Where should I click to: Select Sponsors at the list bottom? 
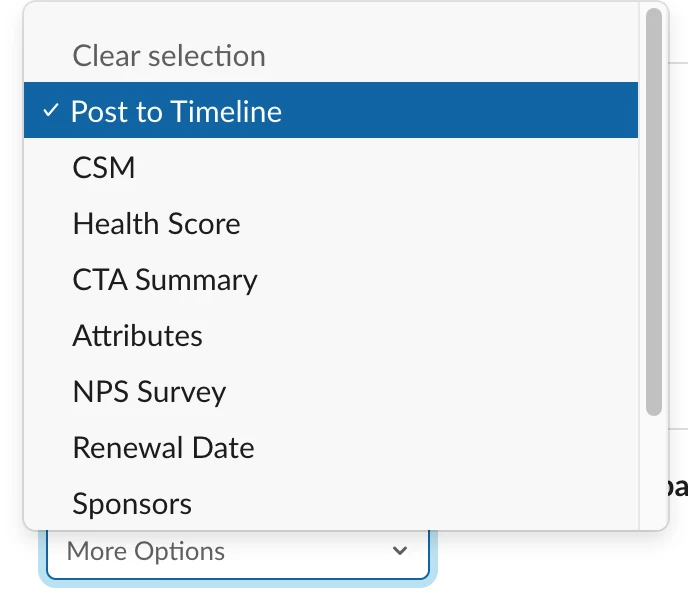click(x=331, y=503)
